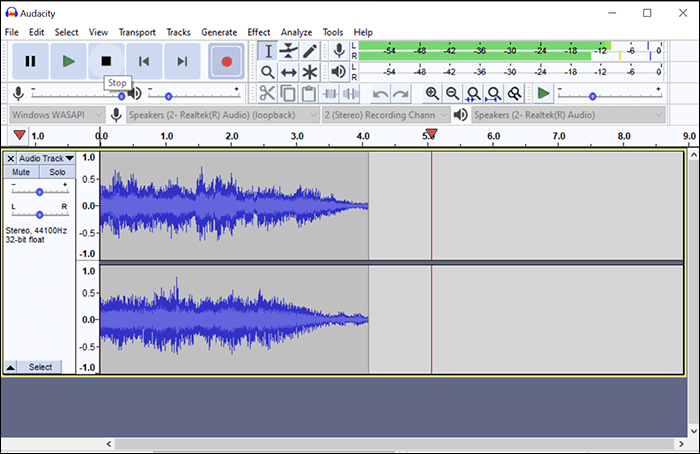Select the Draw pencil tool
This screenshot has width=700, height=454.
point(310,51)
